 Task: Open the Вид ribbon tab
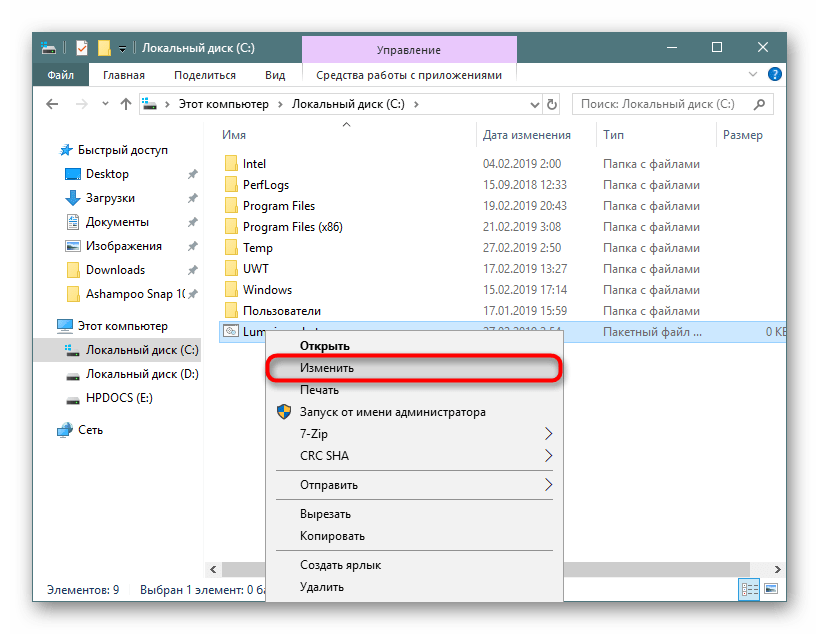pos(275,75)
